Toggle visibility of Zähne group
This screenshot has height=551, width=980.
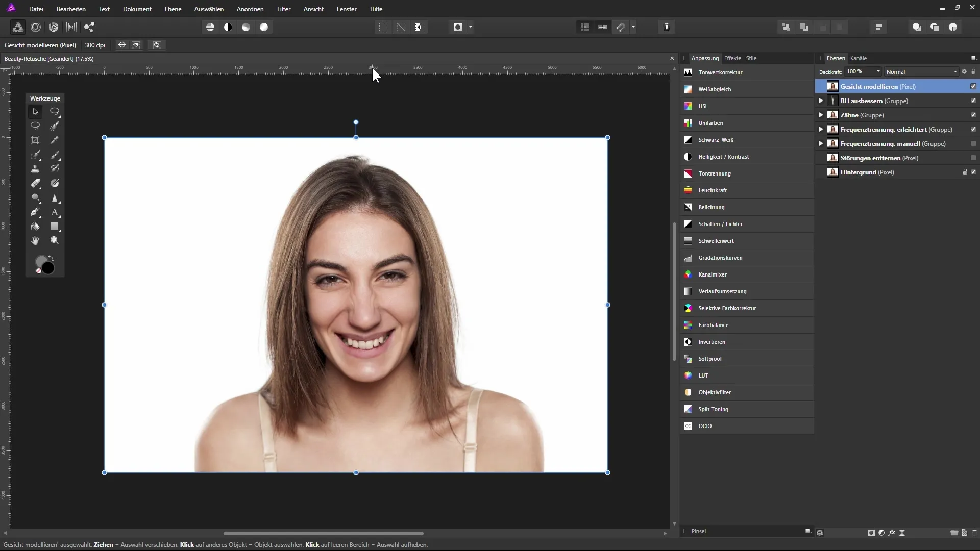(x=973, y=115)
